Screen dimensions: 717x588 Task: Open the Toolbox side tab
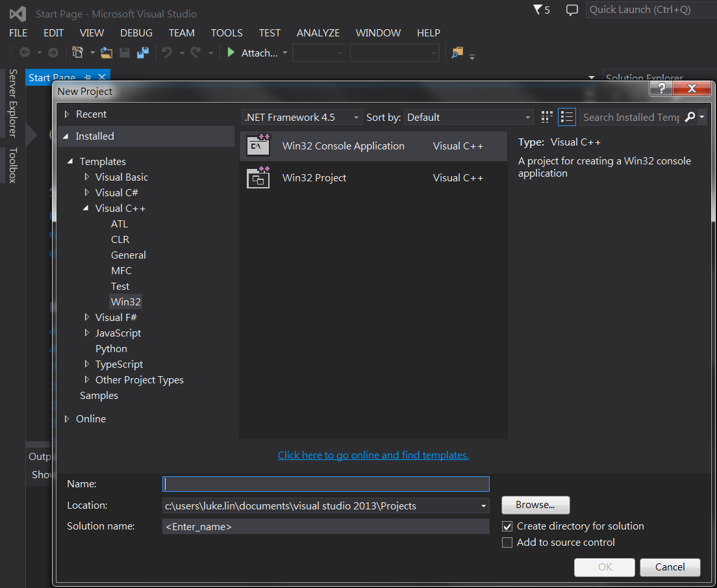[x=13, y=165]
